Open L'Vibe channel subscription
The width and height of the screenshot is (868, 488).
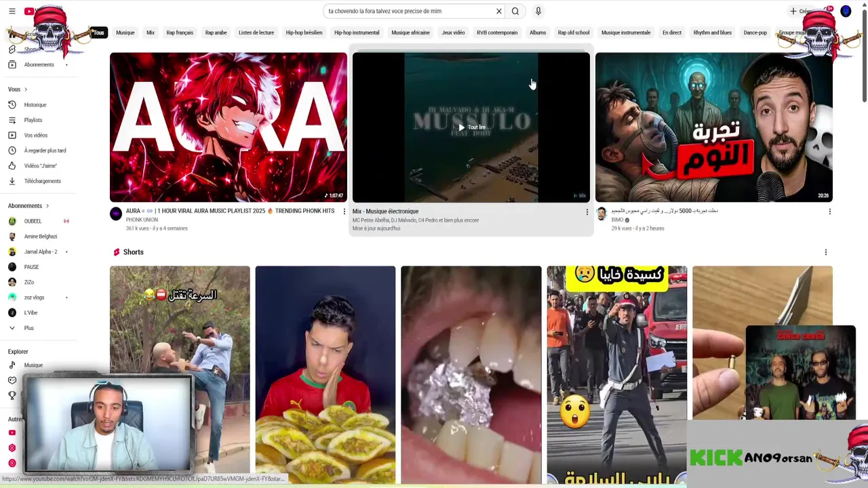pyautogui.click(x=31, y=312)
